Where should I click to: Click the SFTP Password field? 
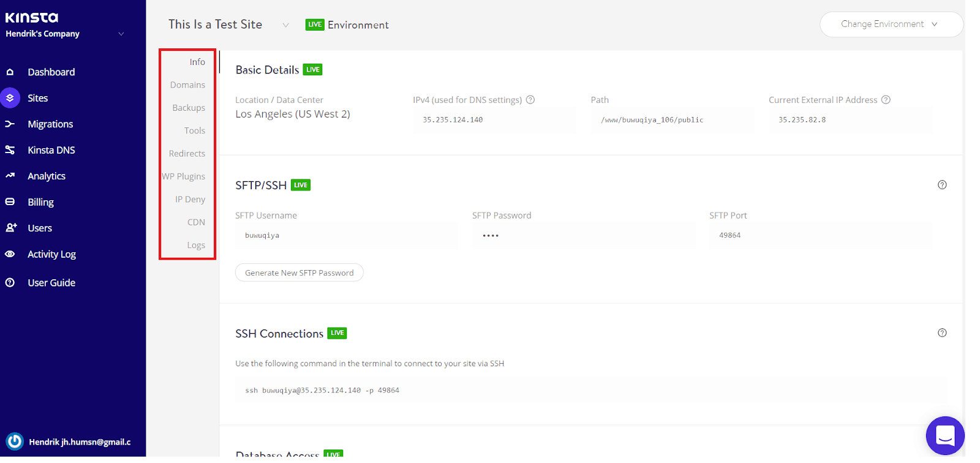582,236
